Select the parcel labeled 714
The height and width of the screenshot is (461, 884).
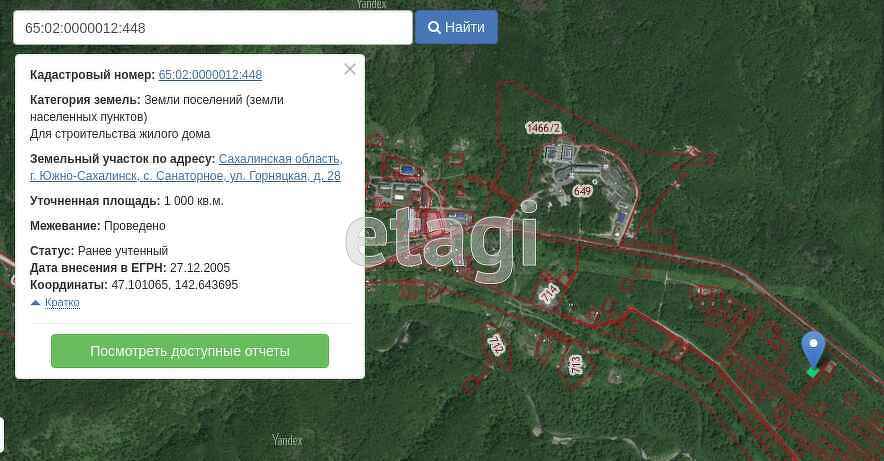549,293
